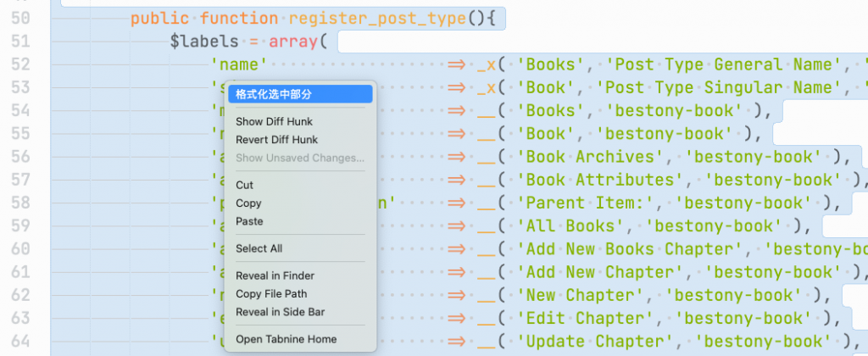Viewport: 868px width, 356px height.
Task: Pick the plain Copy context menu item
Action: coord(248,203)
